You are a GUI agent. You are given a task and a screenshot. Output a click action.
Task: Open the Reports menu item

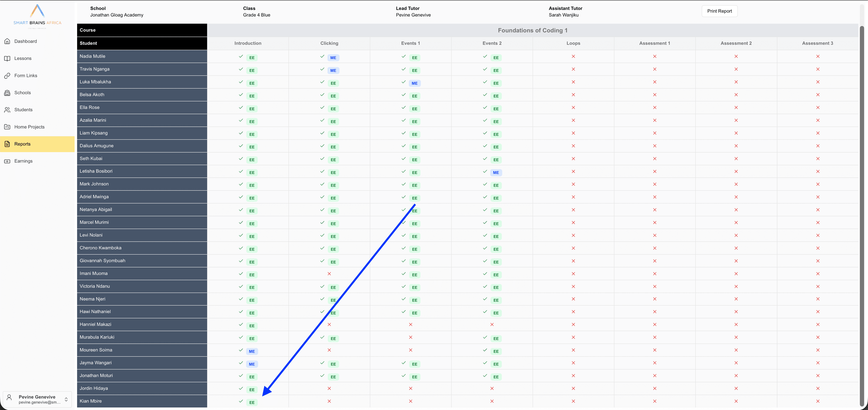(x=23, y=144)
